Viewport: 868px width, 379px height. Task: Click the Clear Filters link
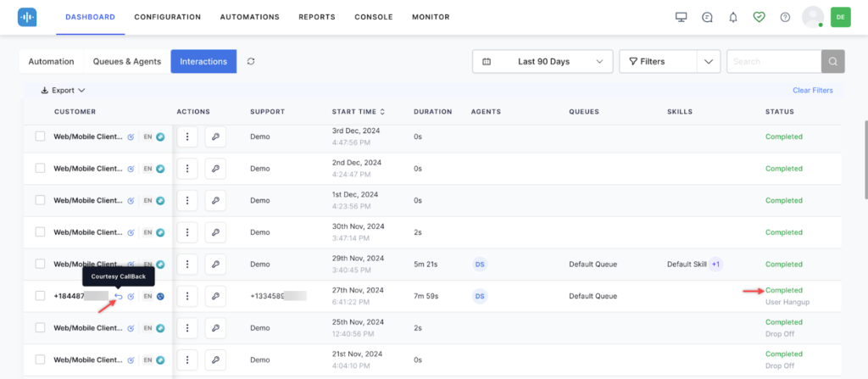click(x=813, y=91)
